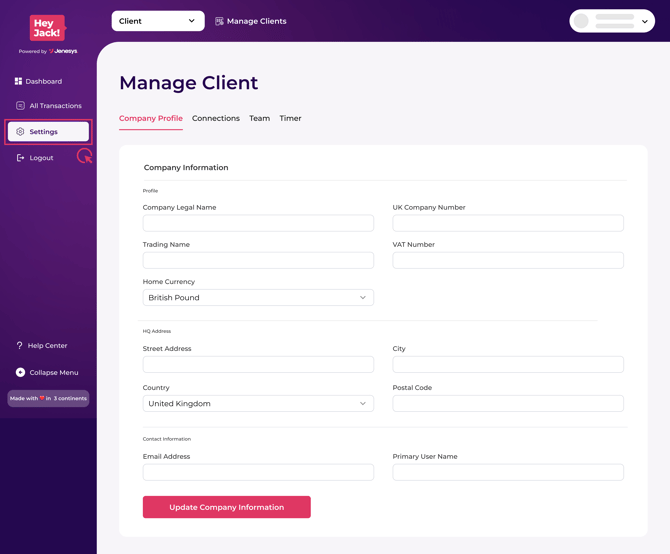Click the All Transactions list icon
The width and height of the screenshot is (670, 554).
(x=20, y=106)
